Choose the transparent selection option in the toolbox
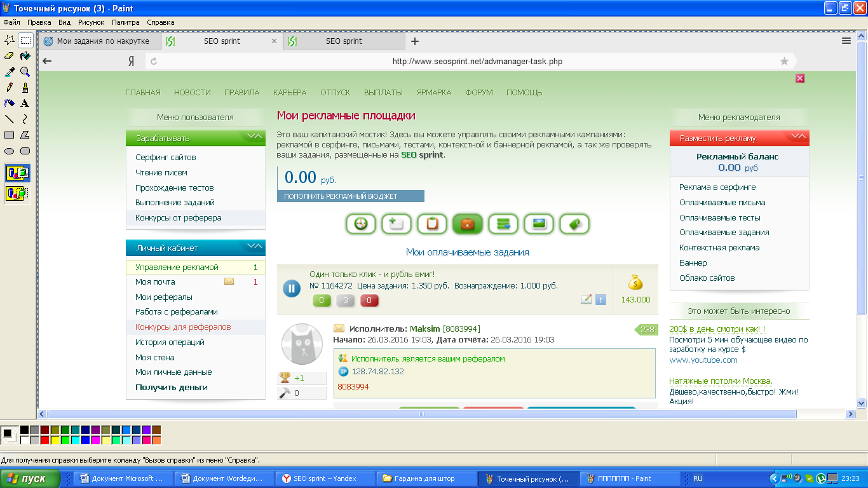 (18, 193)
